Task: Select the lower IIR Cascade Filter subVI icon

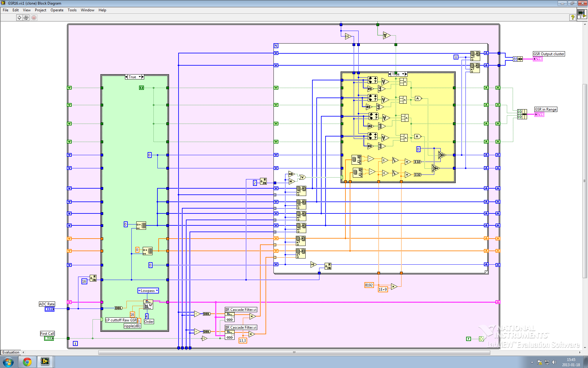Action: 230,335
